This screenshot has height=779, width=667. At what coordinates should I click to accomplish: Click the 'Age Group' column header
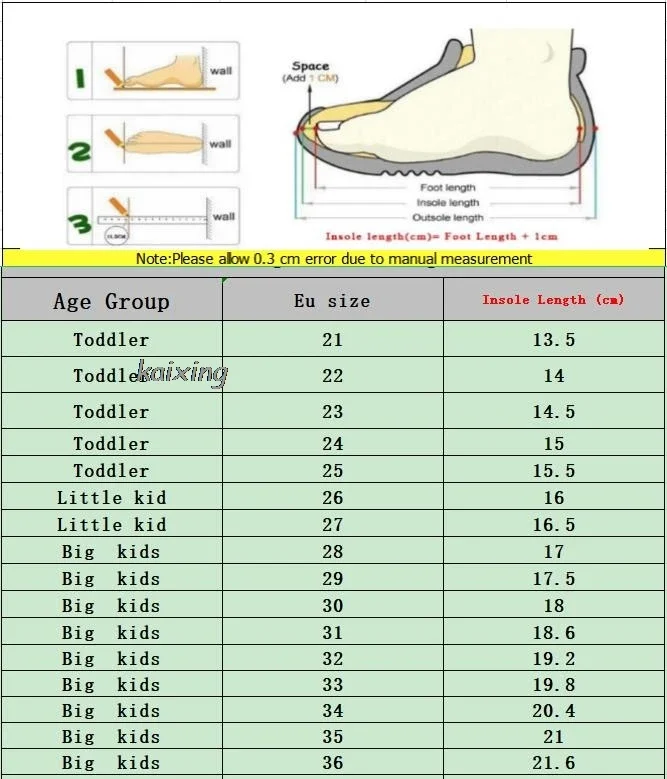112,300
